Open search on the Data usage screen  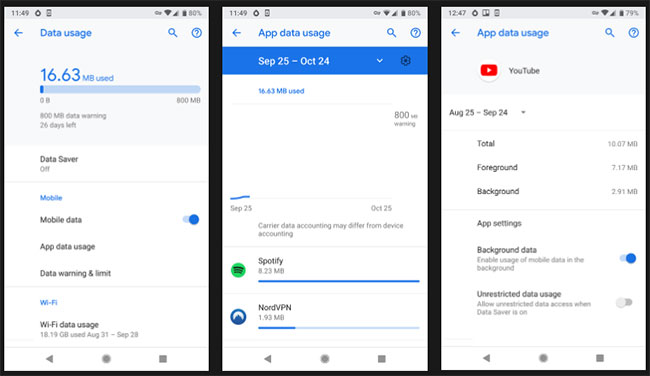coord(172,33)
